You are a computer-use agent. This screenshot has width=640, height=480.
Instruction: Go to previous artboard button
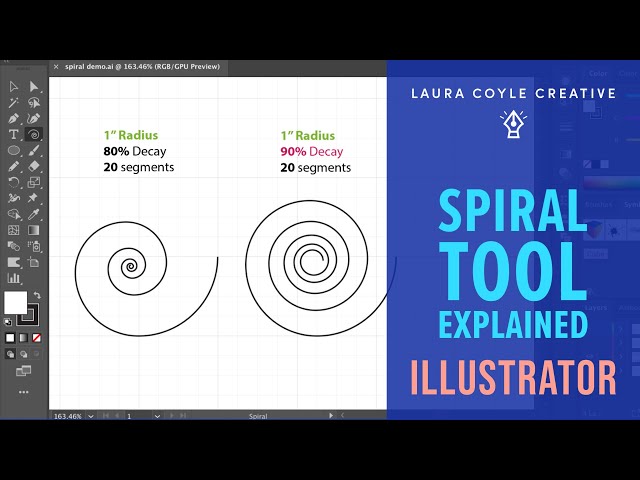point(118,416)
